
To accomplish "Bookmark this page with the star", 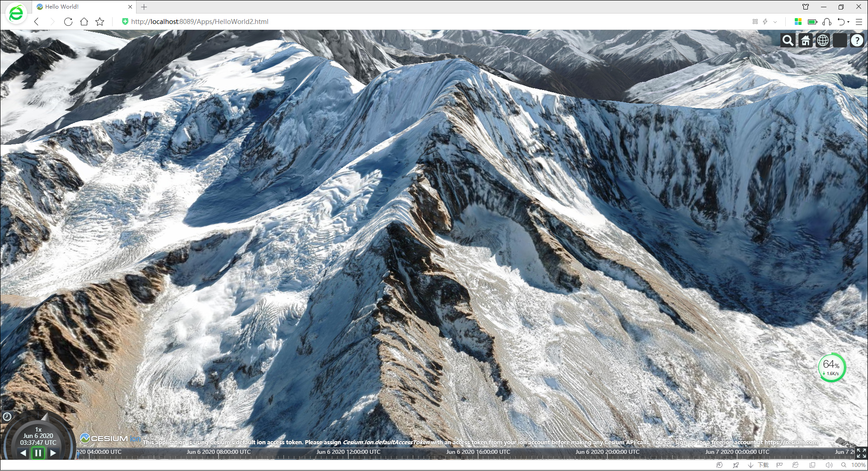I will (100, 22).
